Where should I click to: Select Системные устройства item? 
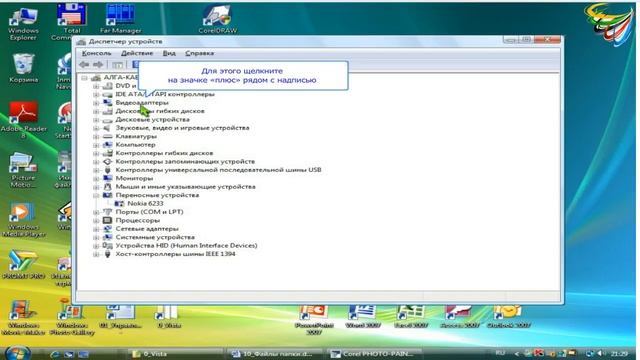point(155,237)
